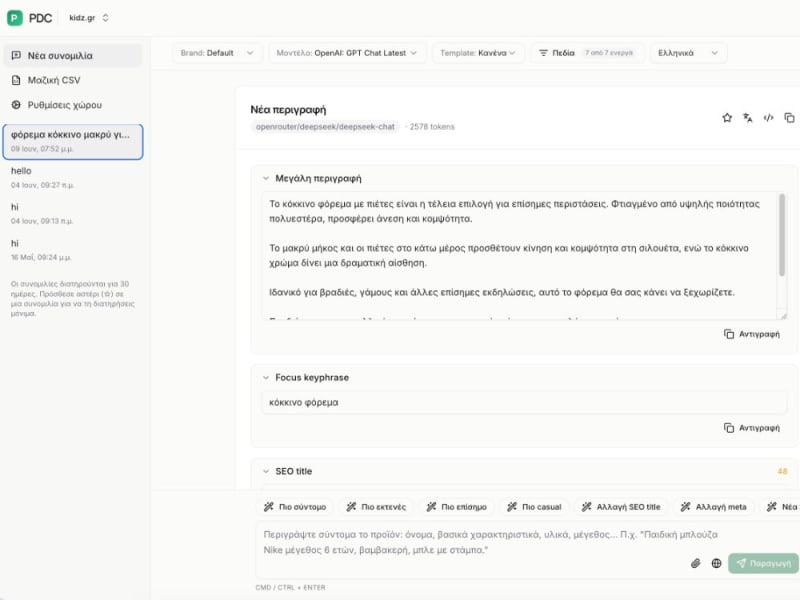The height and width of the screenshot is (600, 800).
Task: Click the translate icon in the header
Action: click(x=748, y=118)
